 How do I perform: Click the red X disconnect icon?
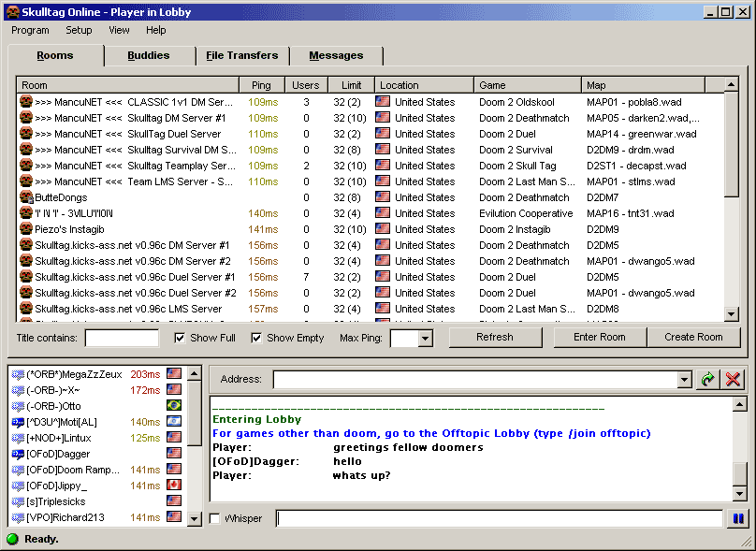point(733,379)
